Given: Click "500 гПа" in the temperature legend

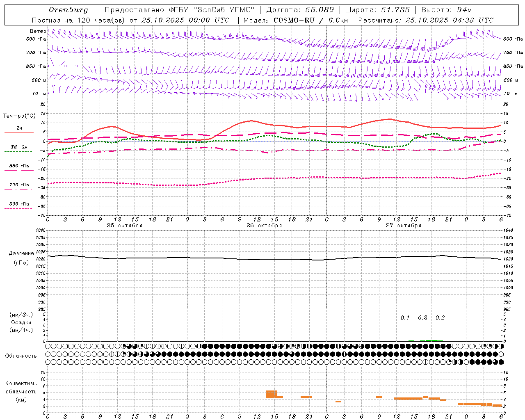Looking at the screenshot, I should (19, 204).
